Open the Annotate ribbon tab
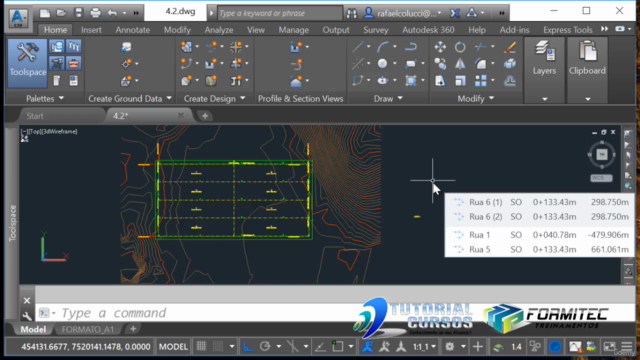 coord(133,30)
